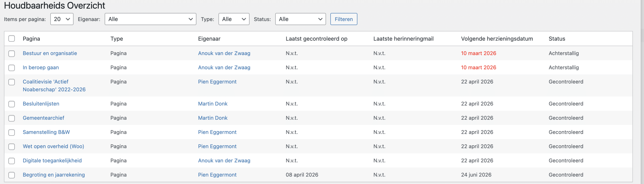This screenshot has height=184, width=644.
Task: Open the In beroep gaan page link
Action: pos(41,68)
